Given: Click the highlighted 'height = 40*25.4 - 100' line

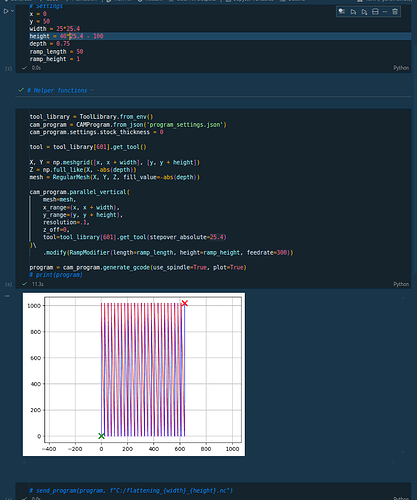Looking at the screenshot, I should (x=66, y=36).
